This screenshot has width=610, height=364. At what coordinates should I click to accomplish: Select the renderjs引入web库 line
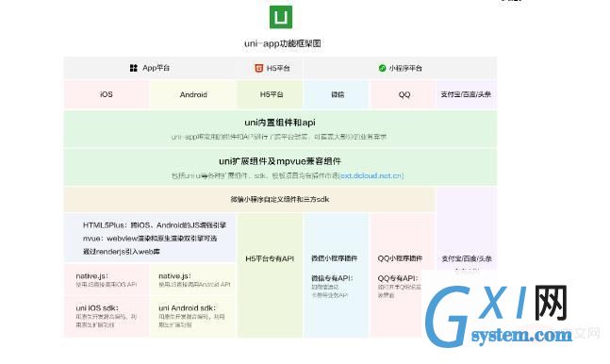[122, 252]
